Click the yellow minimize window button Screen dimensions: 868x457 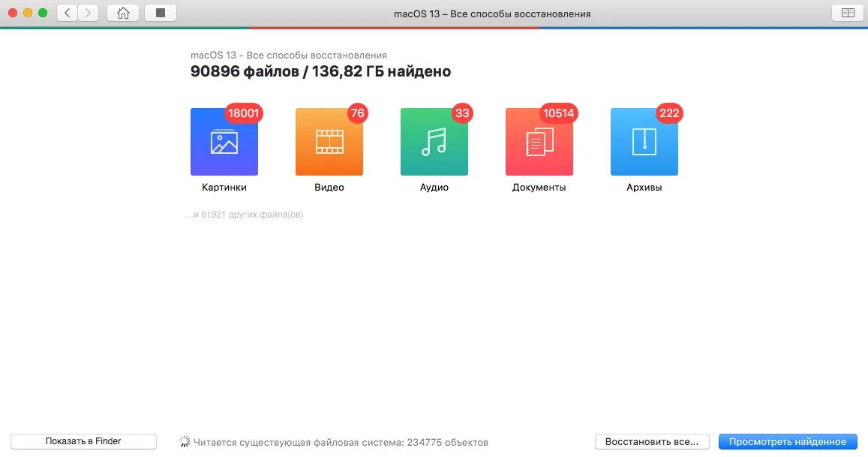tap(28, 13)
